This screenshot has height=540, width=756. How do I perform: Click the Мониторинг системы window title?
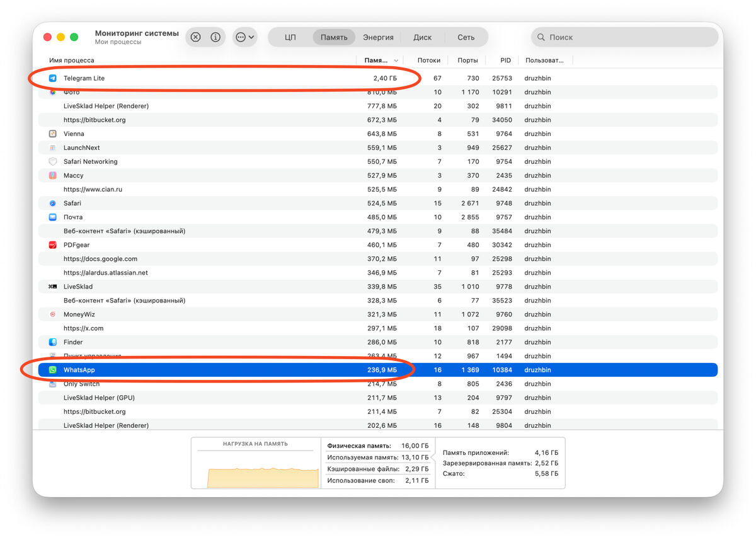point(137,33)
